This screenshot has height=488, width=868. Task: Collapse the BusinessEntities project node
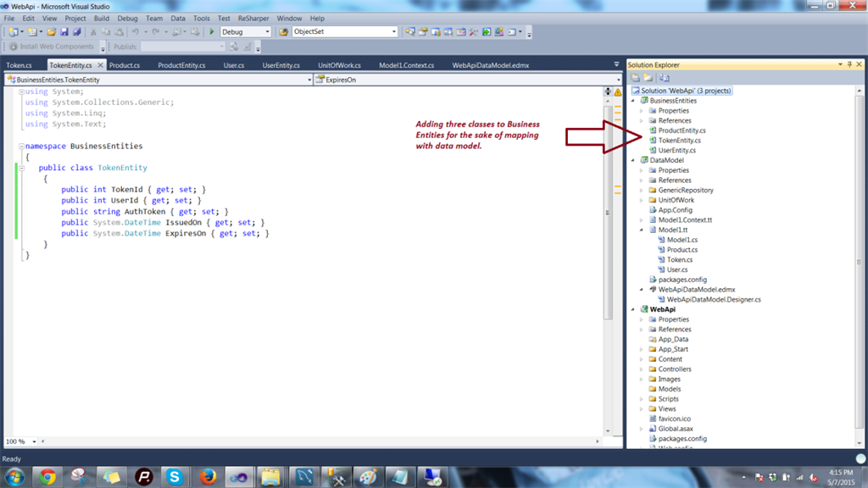pos(633,101)
